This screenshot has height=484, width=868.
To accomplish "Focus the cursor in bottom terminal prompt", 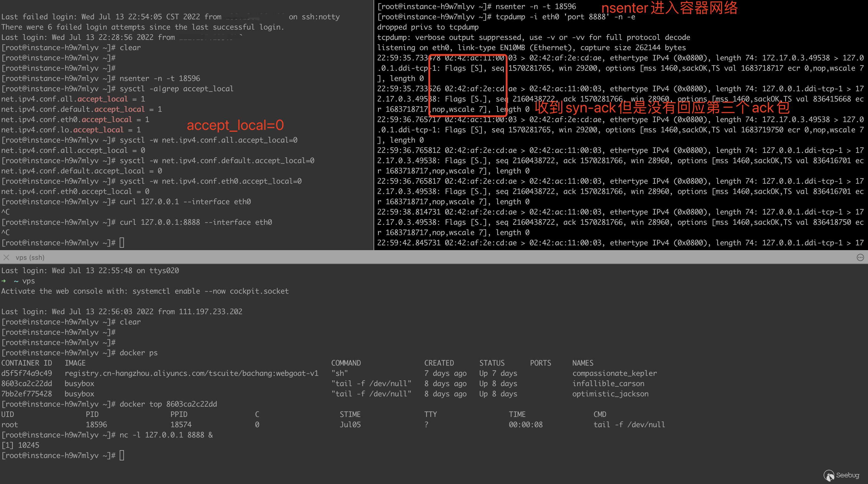I will click(122, 455).
